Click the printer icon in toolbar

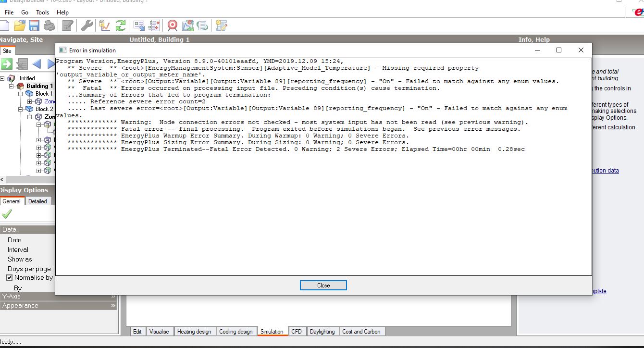(49, 25)
